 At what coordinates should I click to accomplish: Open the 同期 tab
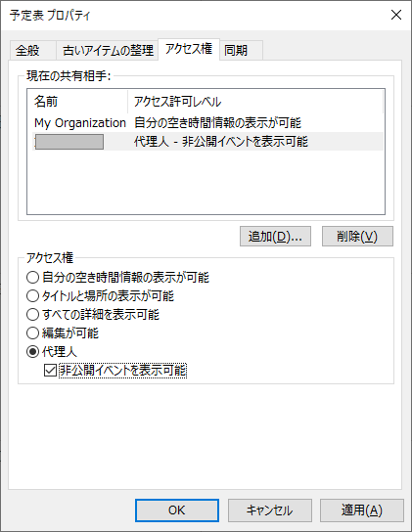pyautogui.click(x=241, y=51)
